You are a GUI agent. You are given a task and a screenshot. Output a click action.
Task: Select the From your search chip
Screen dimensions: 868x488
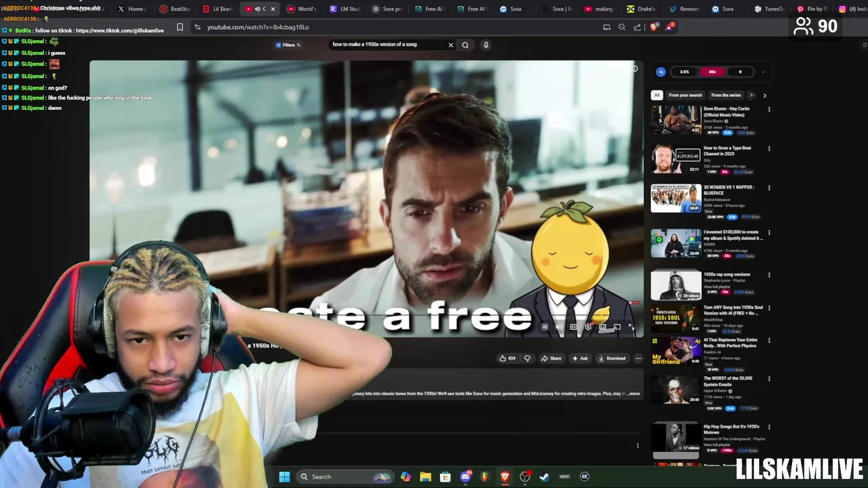tap(685, 95)
